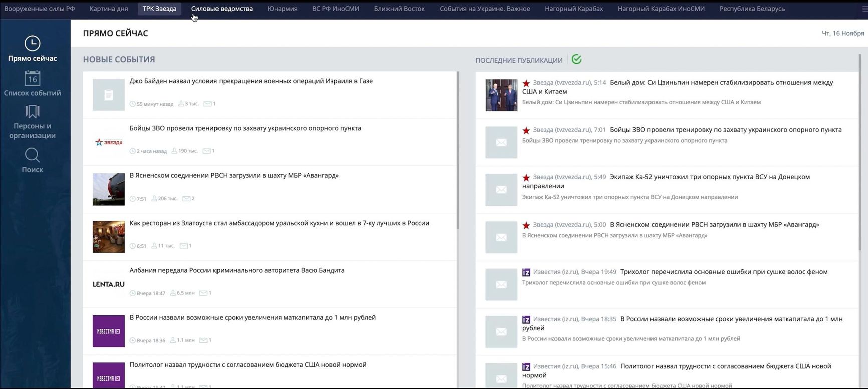
Task: Open the Джо Байден Израиль Газа headline
Action: 251,81
